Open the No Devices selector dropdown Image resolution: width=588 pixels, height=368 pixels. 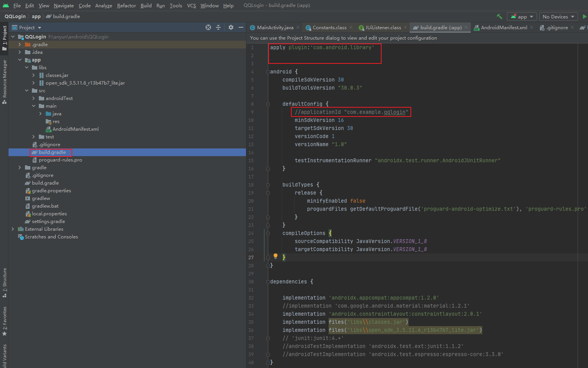pos(559,17)
